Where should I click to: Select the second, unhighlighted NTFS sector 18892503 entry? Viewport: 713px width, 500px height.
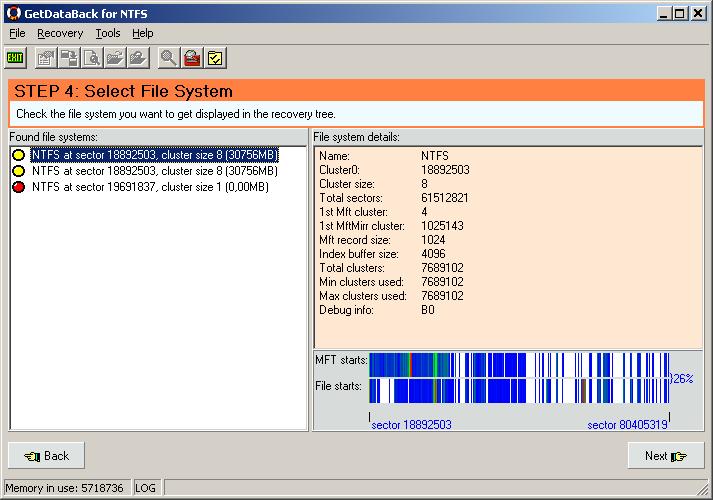pos(155,171)
